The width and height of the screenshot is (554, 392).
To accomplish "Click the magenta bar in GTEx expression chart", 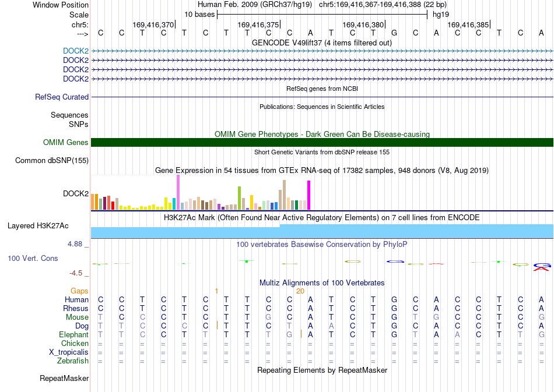I will (x=309, y=195).
